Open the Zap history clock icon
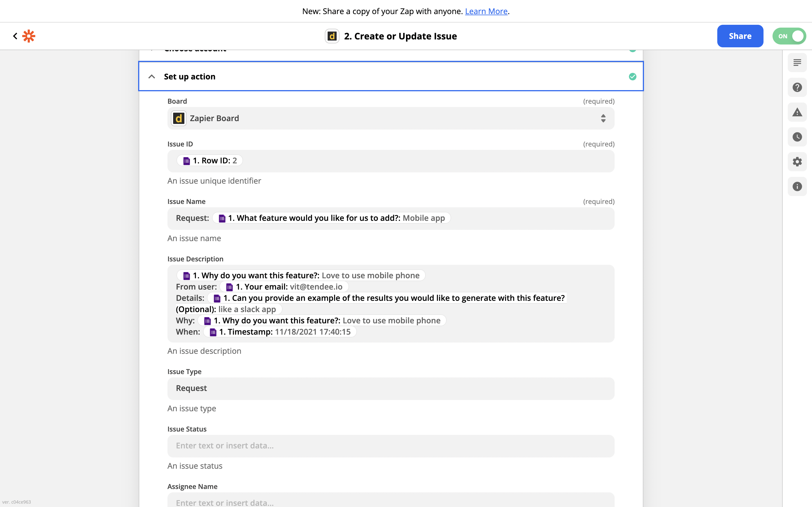The image size is (812, 507). pyautogui.click(x=797, y=137)
